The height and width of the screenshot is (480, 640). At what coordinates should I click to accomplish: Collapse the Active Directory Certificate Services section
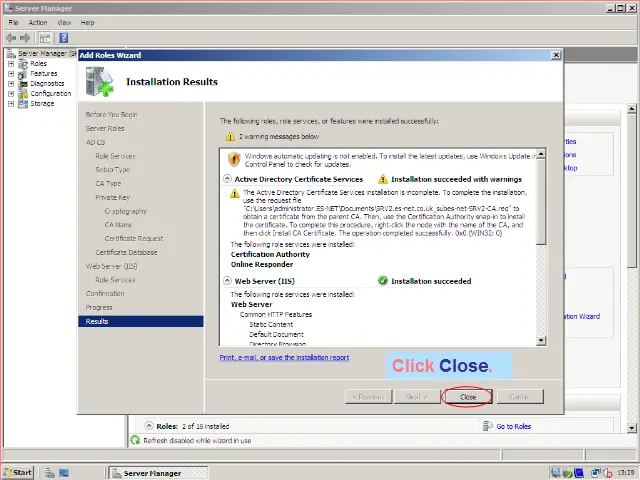[227, 179]
